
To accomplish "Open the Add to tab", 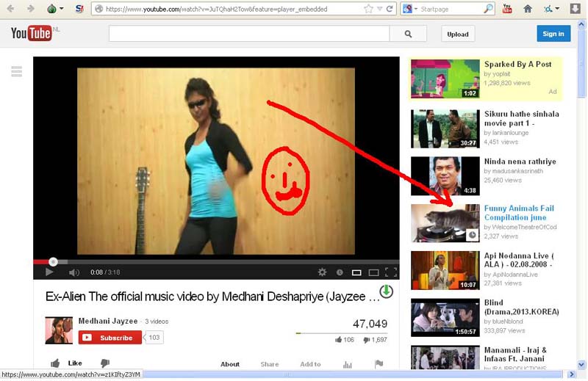I will tap(310, 364).
